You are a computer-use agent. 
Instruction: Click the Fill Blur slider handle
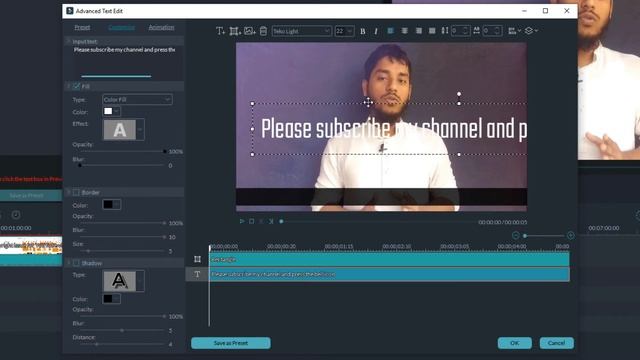[x=80, y=165]
